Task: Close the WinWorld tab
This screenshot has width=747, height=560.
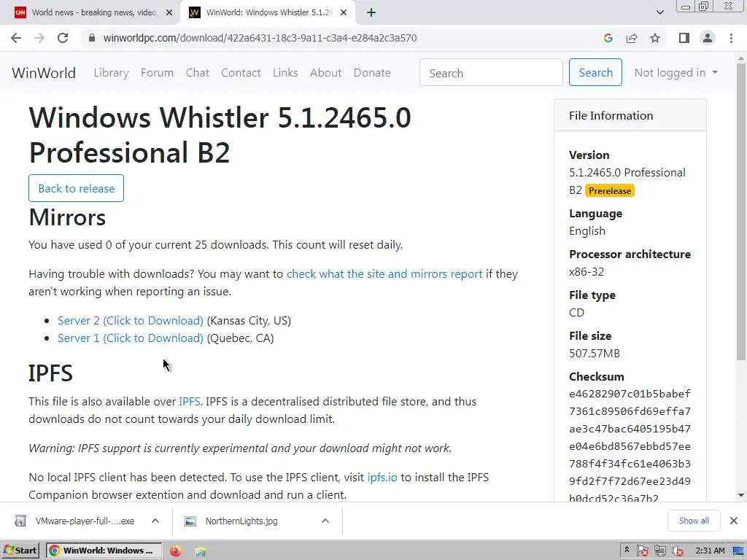Action: click(x=344, y=12)
